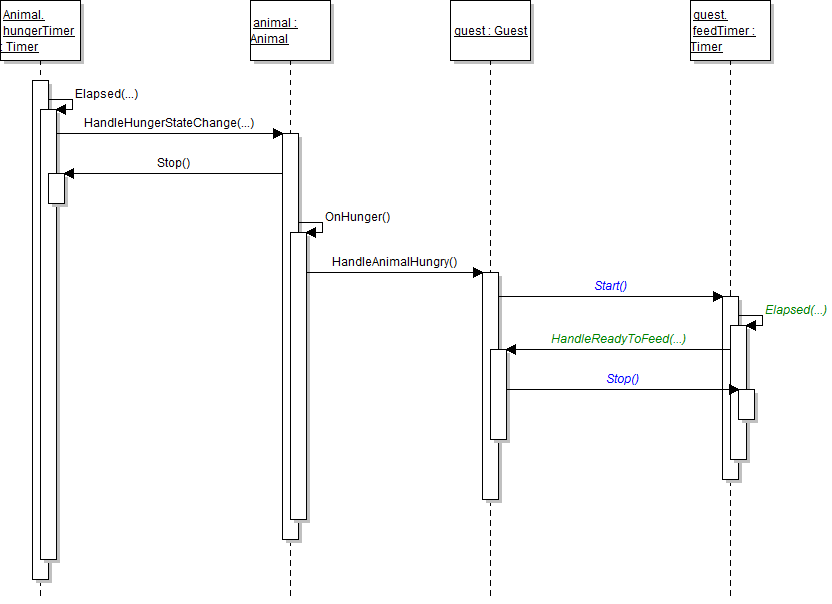Image resolution: width=832 pixels, height=604 pixels.
Task: Click the arrowhead of the HandleReadyToFeed arrow
Action: tap(512, 350)
